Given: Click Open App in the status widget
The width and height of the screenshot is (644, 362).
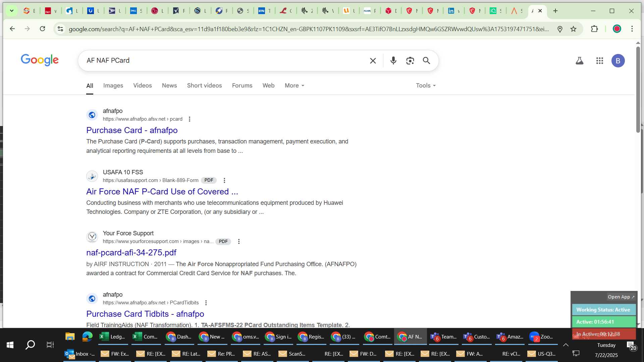Looking at the screenshot, I should (621, 297).
